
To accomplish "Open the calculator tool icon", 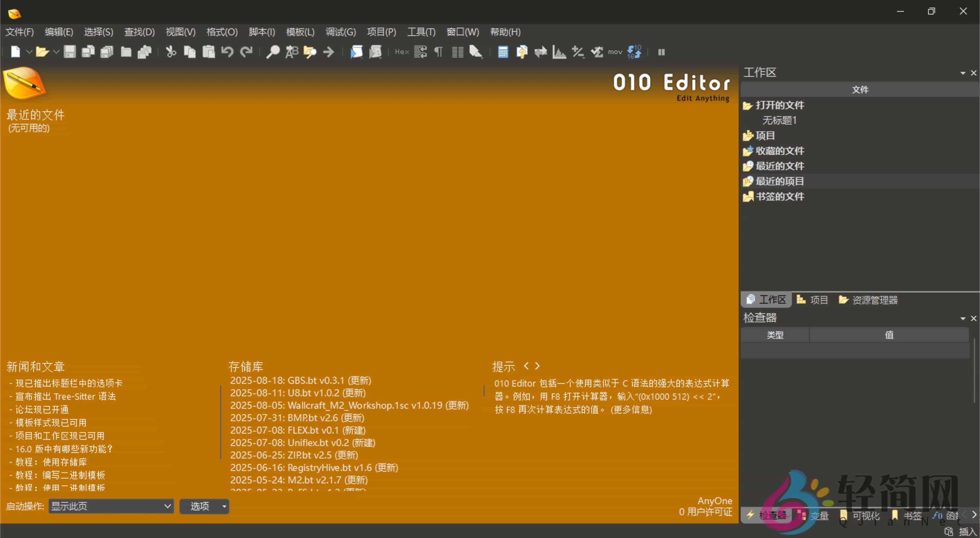I will (x=502, y=52).
